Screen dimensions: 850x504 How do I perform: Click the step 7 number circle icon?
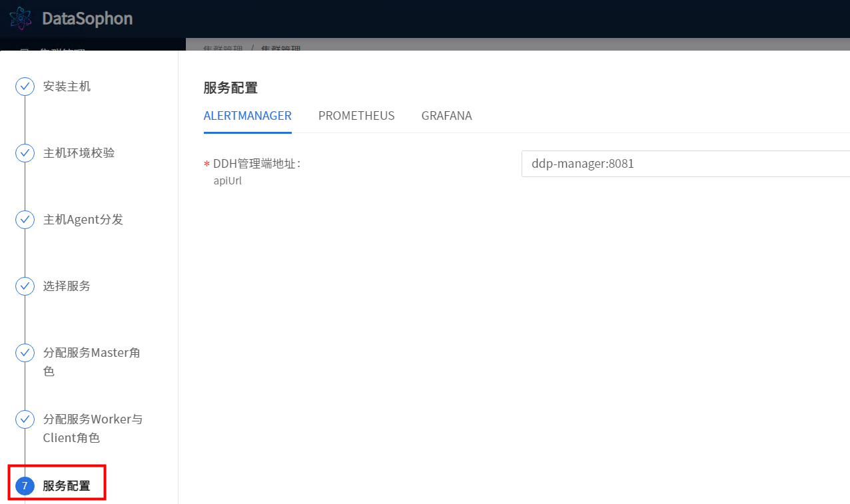tap(25, 486)
